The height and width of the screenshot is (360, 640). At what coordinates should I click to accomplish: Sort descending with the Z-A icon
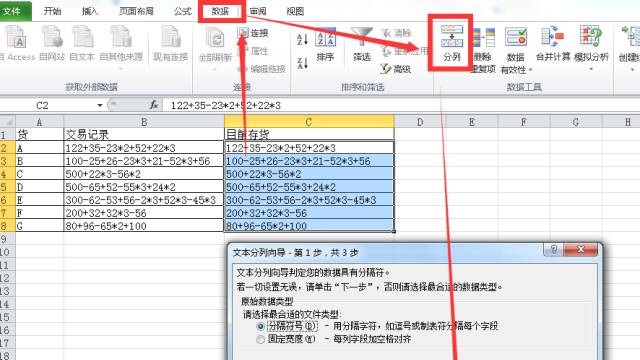point(302,63)
